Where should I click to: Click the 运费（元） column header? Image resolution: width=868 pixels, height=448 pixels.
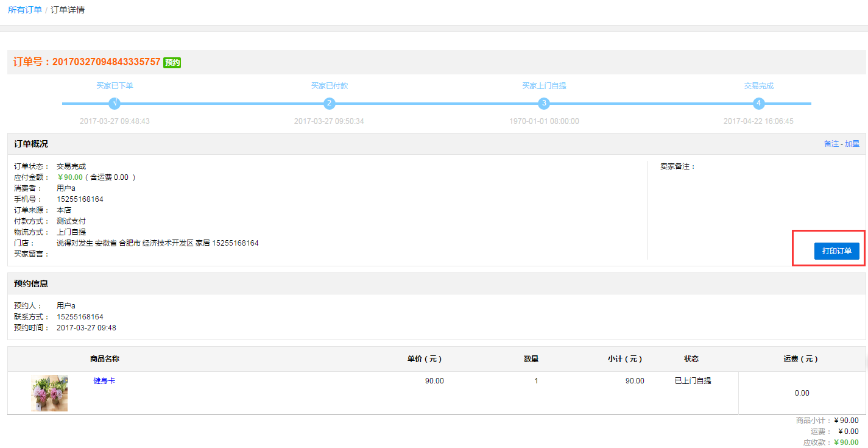tap(801, 359)
